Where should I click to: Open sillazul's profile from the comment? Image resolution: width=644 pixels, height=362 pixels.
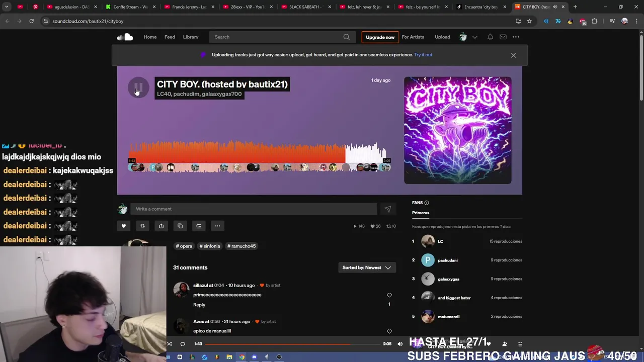pyautogui.click(x=200, y=285)
